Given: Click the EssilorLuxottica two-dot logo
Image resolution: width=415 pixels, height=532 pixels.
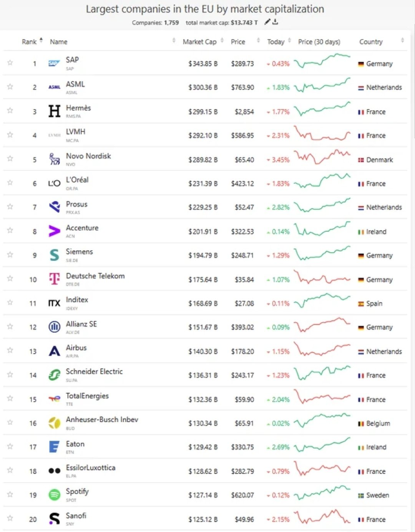Looking at the screenshot, I should (54, 471).
